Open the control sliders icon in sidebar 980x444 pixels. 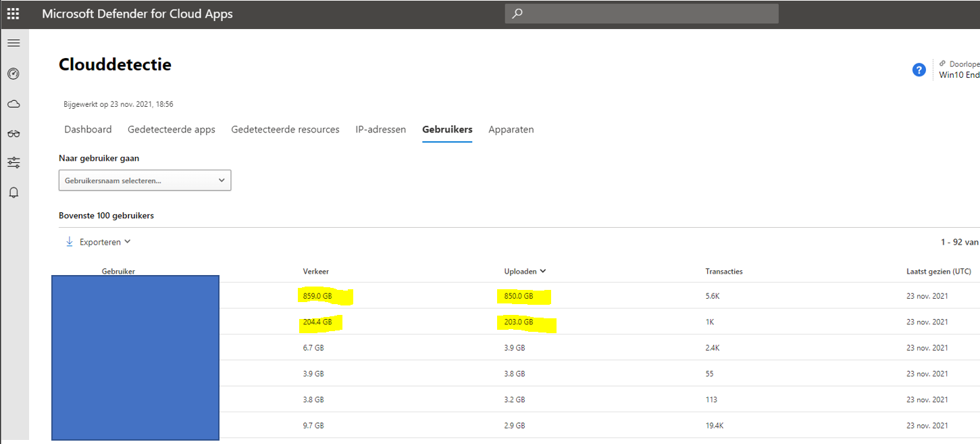14,163
